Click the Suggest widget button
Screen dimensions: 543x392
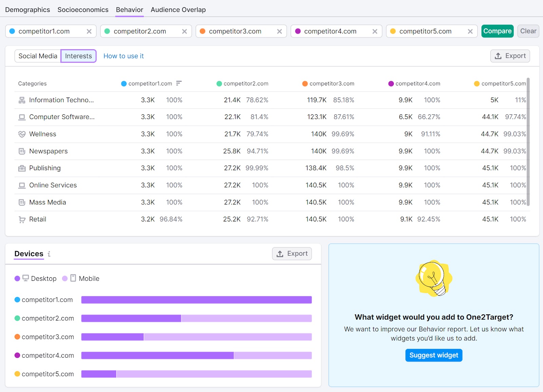433,355
